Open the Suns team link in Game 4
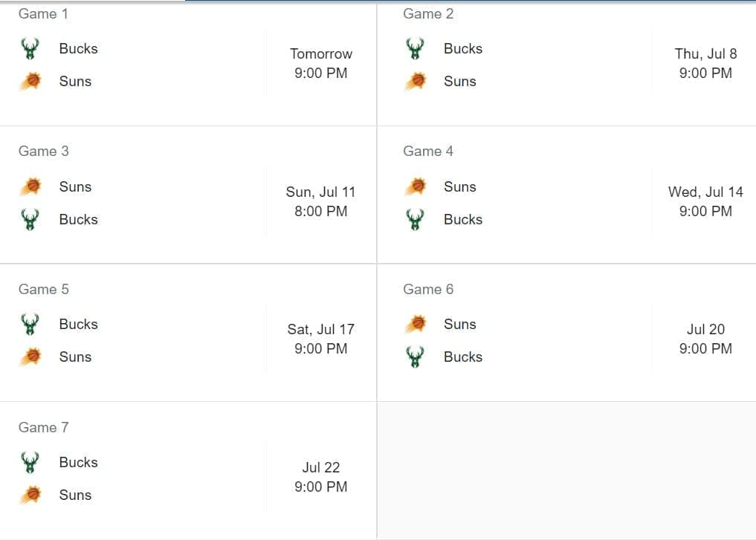 pyautogui.click(x=459, y=186)
